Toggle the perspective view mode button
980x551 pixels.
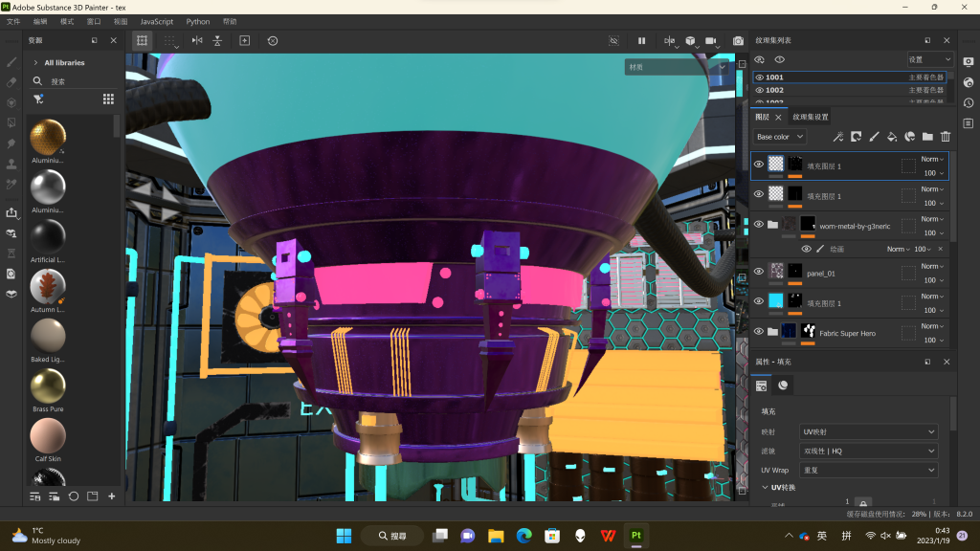(x=142, y=40)
